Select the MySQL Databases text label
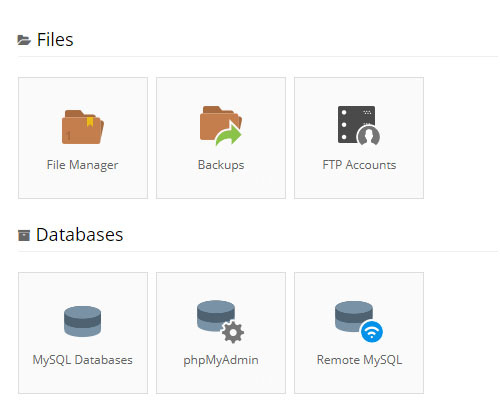This screenshot has height=420, width=500. point(83,360)
